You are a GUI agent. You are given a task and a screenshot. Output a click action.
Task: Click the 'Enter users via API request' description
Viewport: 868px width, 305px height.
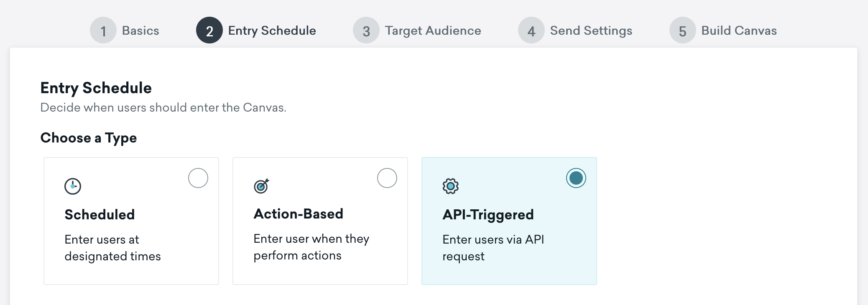(493, 248)
